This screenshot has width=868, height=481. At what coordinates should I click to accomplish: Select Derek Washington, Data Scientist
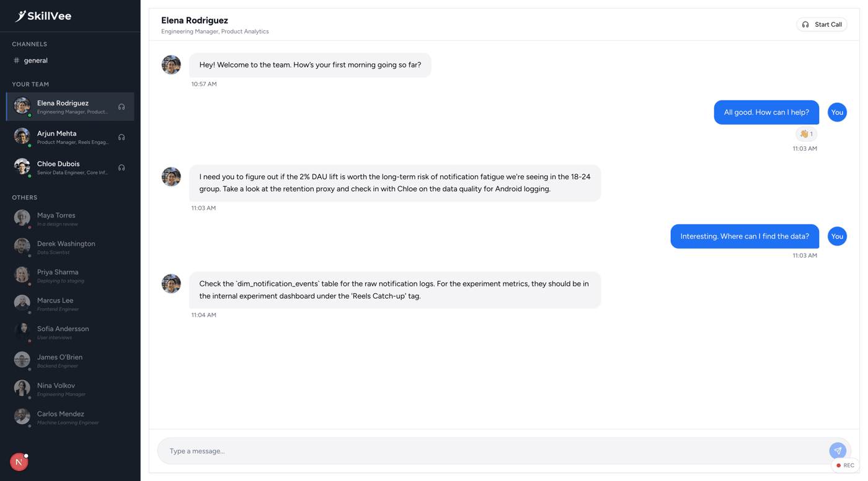tap(70, 247)
